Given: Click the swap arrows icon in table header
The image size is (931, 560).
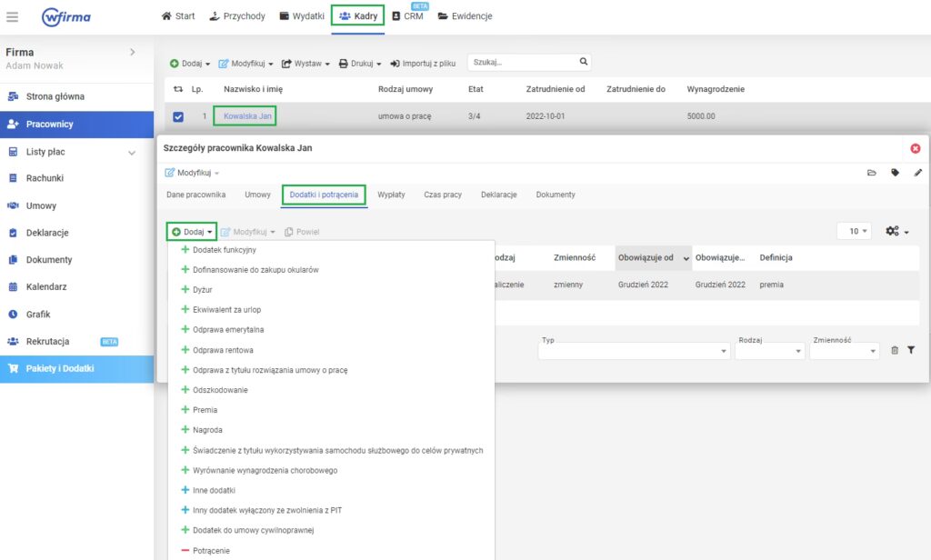Looking at the screenshot, I should coord(178,89).
